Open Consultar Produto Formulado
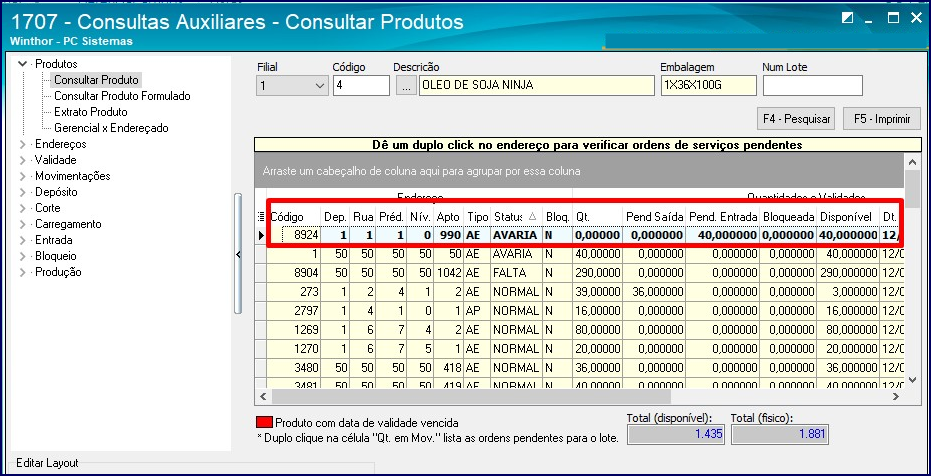Viewport: 931px width, 476px height. point(122,96)
